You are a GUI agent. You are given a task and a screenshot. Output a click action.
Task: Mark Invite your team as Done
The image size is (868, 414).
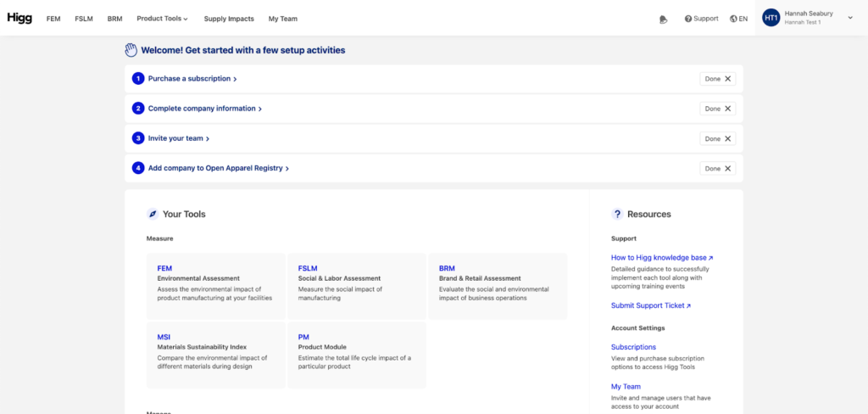point(717,138)
